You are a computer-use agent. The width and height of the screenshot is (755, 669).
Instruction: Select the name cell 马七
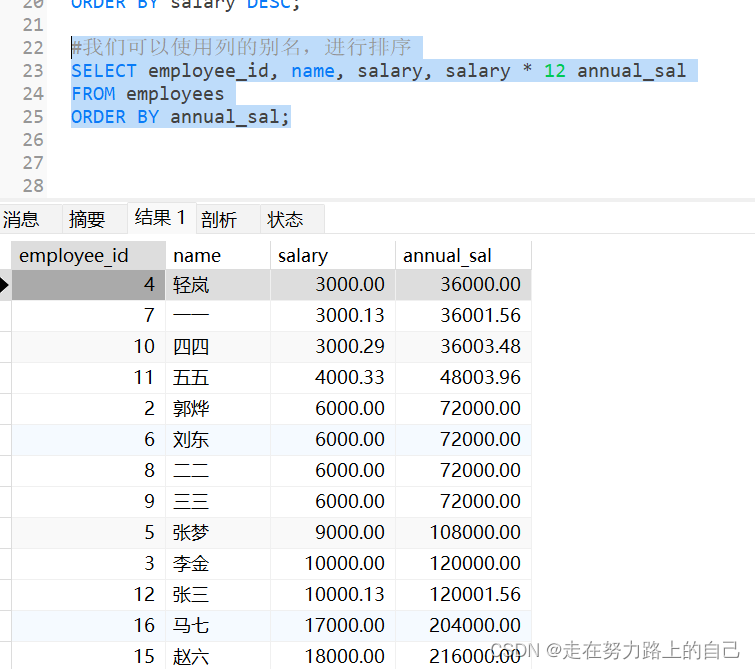tap(218, 626)
